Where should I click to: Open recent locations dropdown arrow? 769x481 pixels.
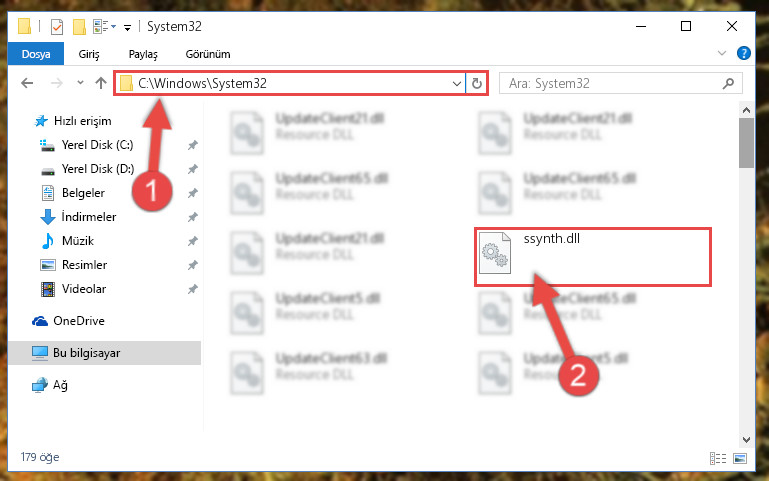point(80,83)
